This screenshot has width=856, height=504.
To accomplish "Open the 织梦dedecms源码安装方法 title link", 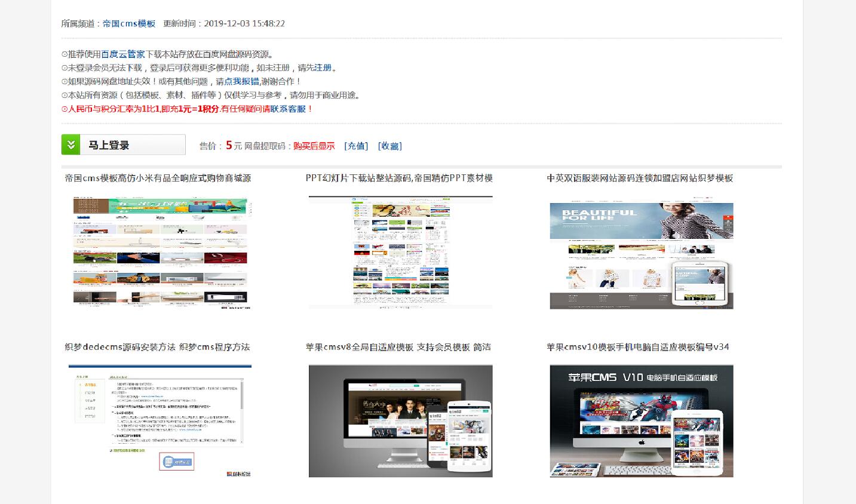I will (157, 347).
